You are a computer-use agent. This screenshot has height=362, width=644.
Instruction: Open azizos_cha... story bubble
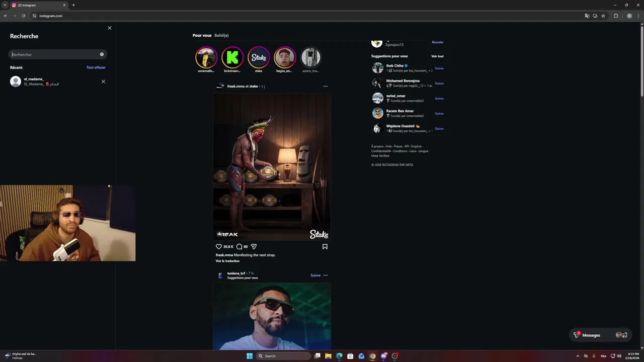pos(310,57)
